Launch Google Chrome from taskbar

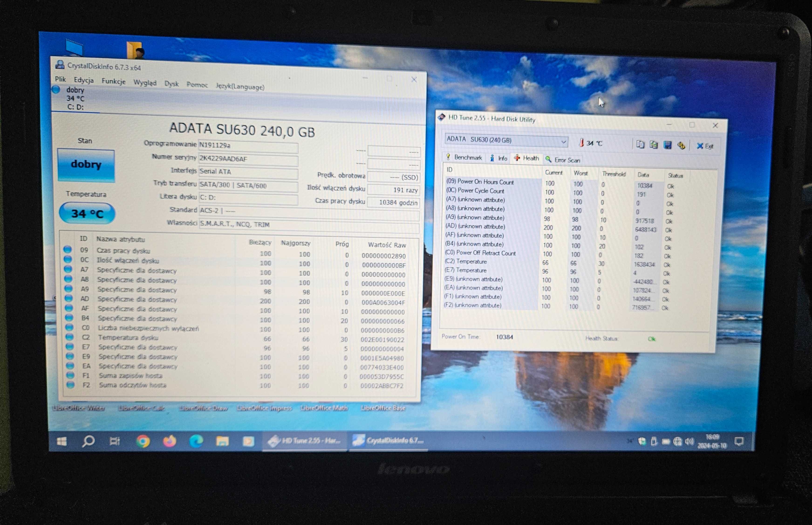143,441
